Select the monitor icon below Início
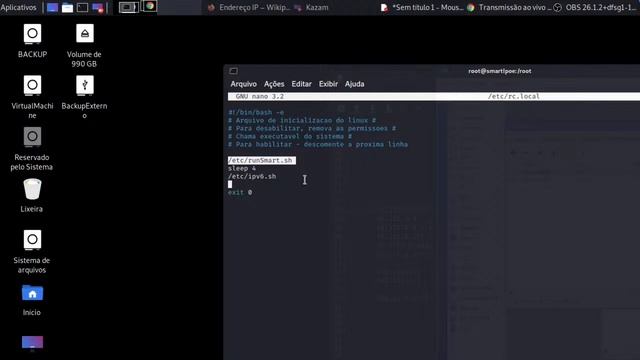Viewport: 640px width, 360px height. pos(32,343)
